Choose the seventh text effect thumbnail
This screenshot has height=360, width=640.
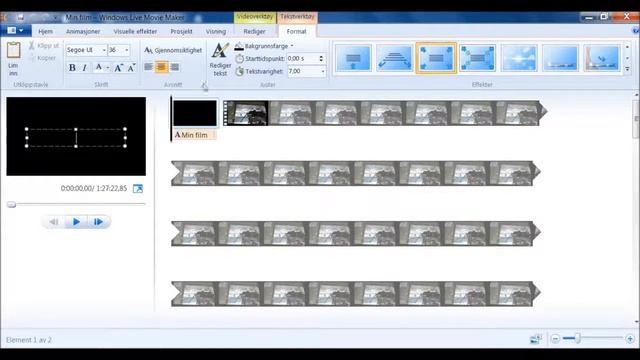point(602,58)
